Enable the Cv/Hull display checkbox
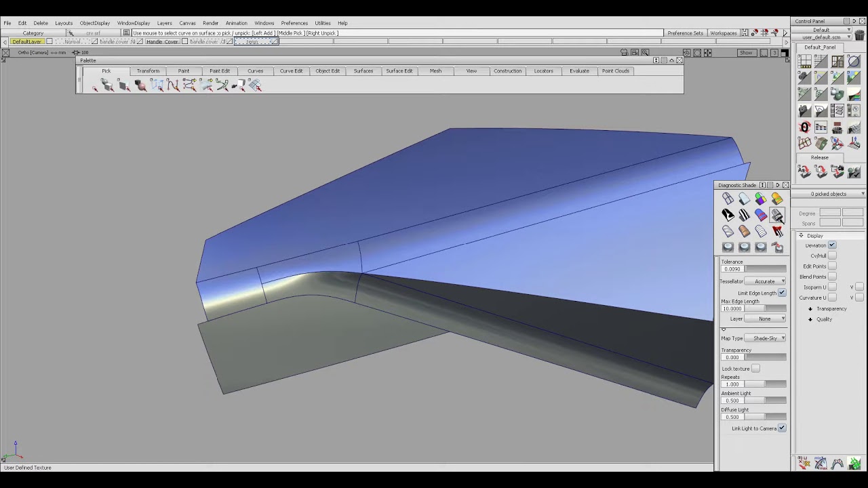This screenshot has height=488, width=868. 832,256
